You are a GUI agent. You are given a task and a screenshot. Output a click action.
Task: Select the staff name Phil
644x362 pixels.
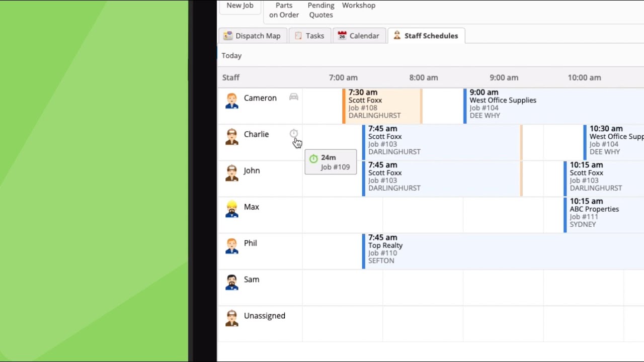point(251,243)
